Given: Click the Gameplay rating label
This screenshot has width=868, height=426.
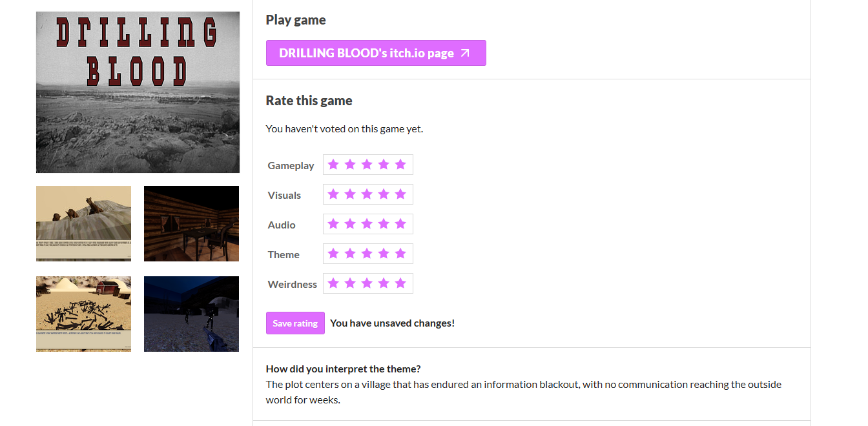Looking at the screenshot, I should click(291, 166).
